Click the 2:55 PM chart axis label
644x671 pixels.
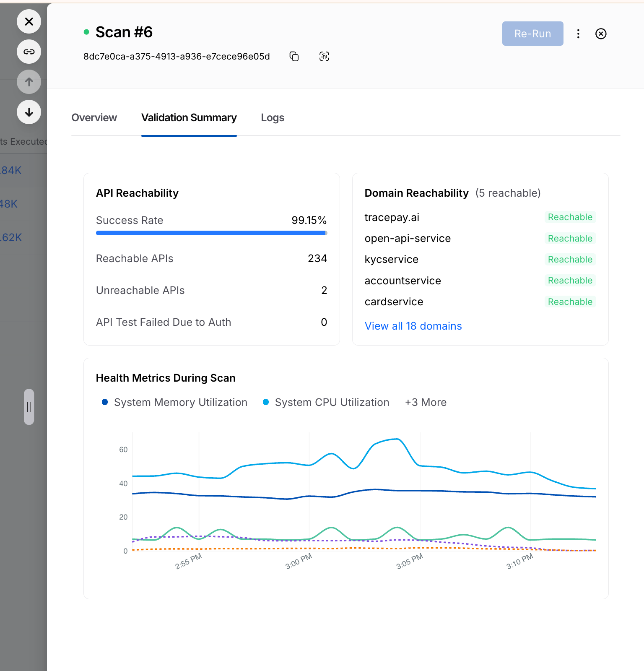pyautogui.click(x=188, y=561)
